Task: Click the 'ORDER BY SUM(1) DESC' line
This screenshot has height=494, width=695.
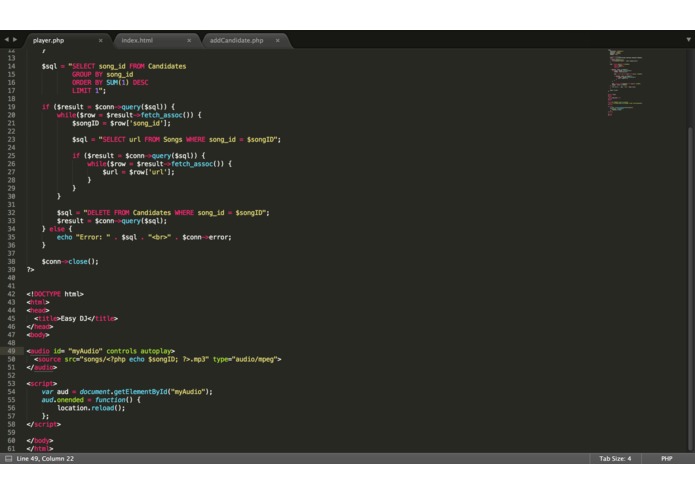Action: [110, 82]
